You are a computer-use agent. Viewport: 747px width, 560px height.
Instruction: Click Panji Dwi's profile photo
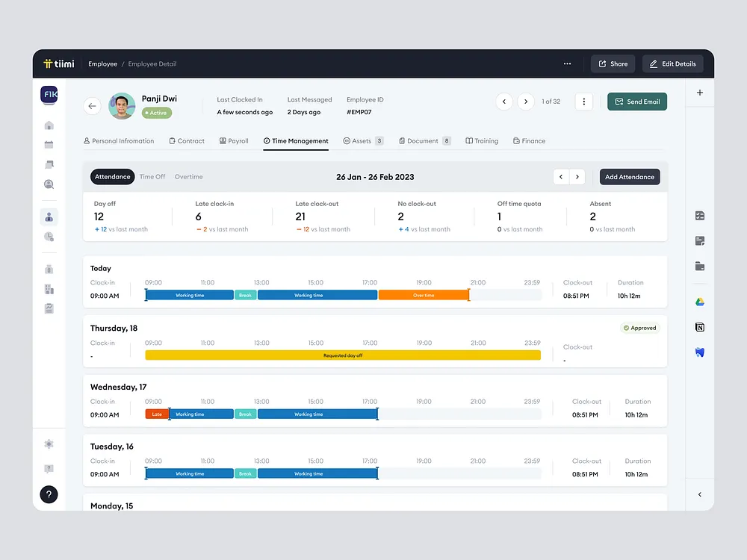[x=122, y=105]
